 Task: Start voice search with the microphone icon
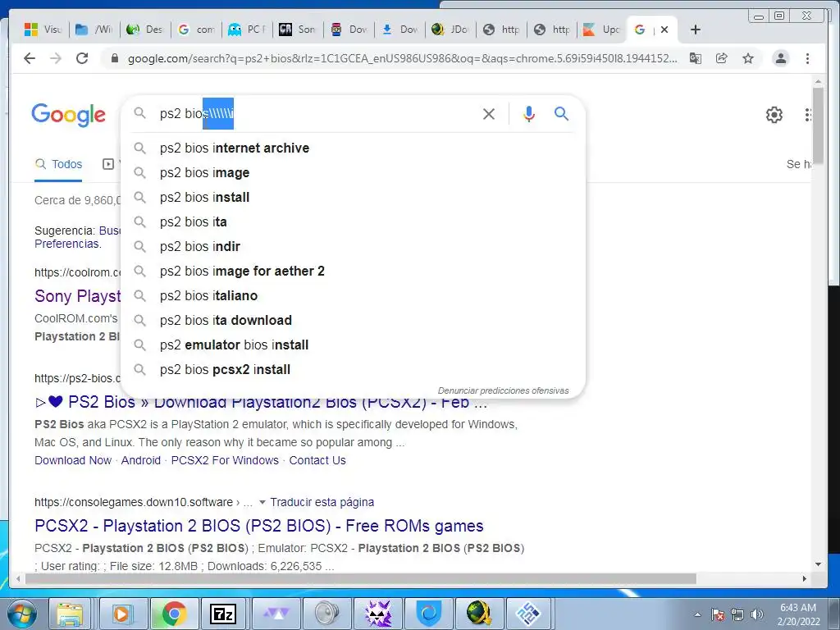[x=529, y=113]
